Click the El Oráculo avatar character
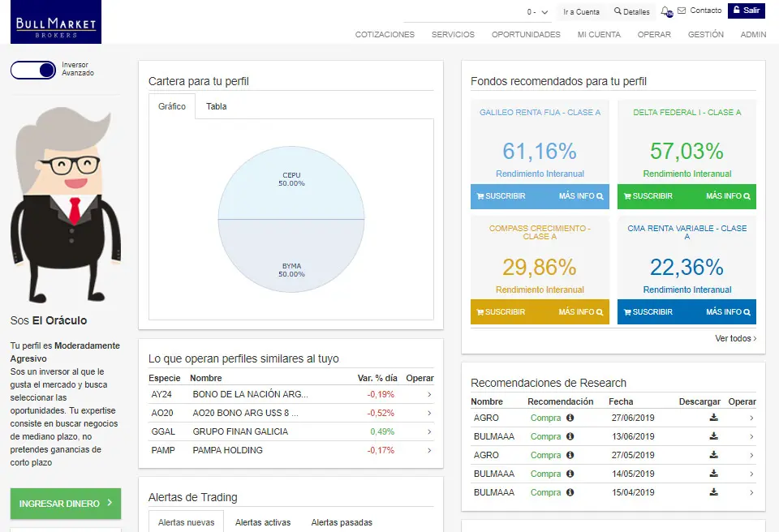 [x=66, y=205]
